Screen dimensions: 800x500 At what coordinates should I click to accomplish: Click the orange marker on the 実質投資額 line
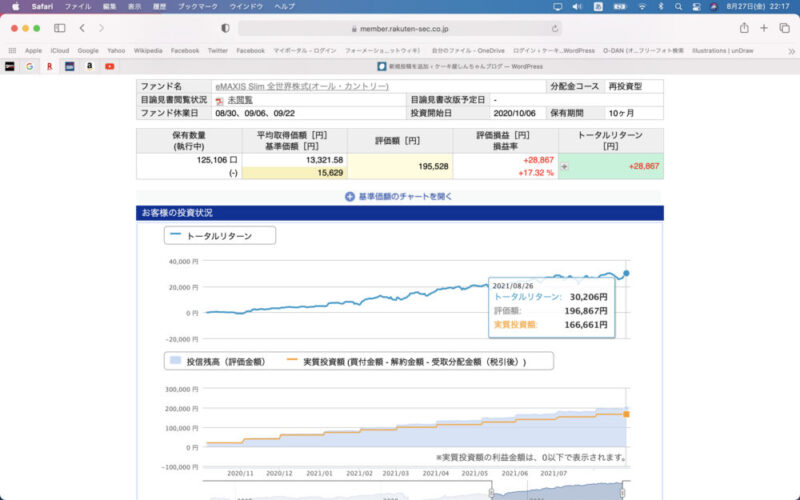click(626, 414)
